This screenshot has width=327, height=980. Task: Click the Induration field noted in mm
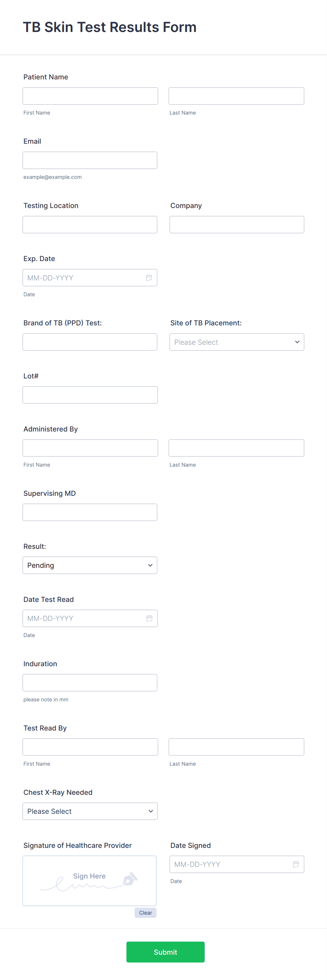(x=90, y=682)
